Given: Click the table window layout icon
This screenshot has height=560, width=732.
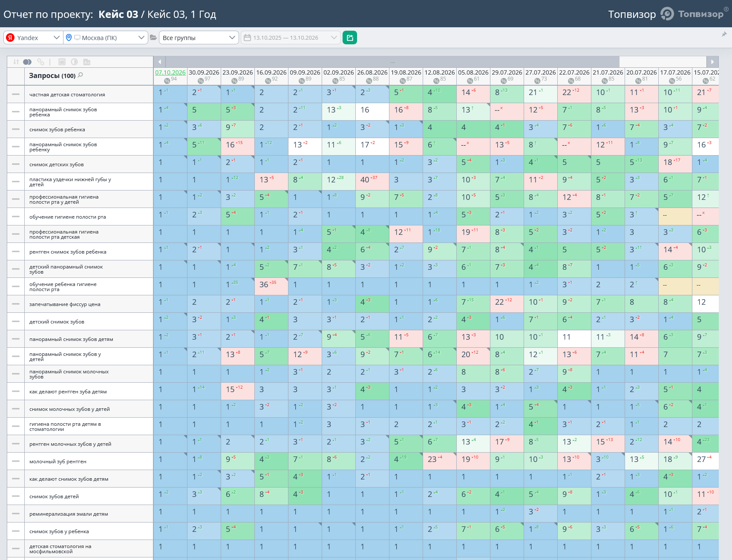Looking at the screenshot, I should point(62,62).
